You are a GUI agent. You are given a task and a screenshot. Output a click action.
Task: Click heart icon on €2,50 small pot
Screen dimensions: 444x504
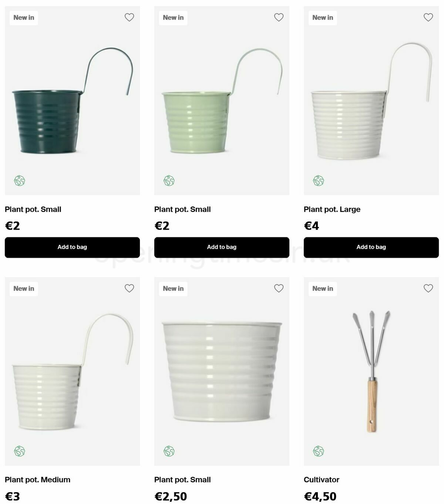[279, 288]
